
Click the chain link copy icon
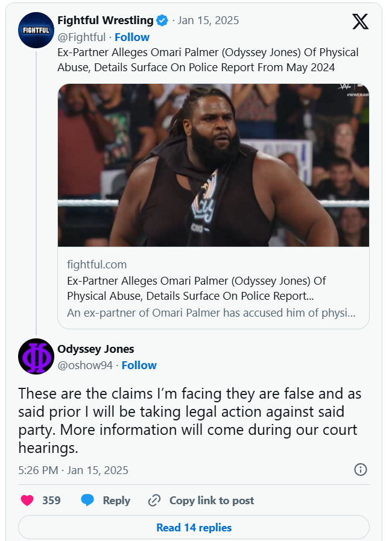pos(154,501)
